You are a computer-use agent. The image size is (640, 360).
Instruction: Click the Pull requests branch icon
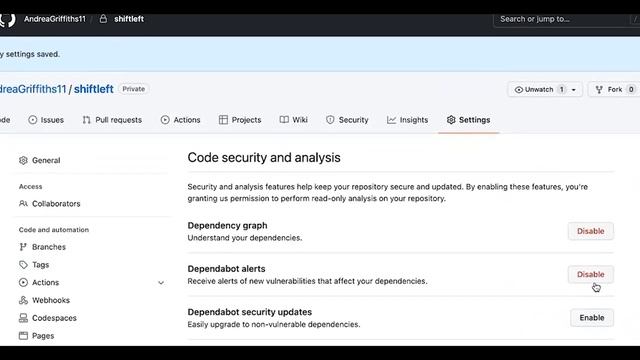tap(87, 120)
